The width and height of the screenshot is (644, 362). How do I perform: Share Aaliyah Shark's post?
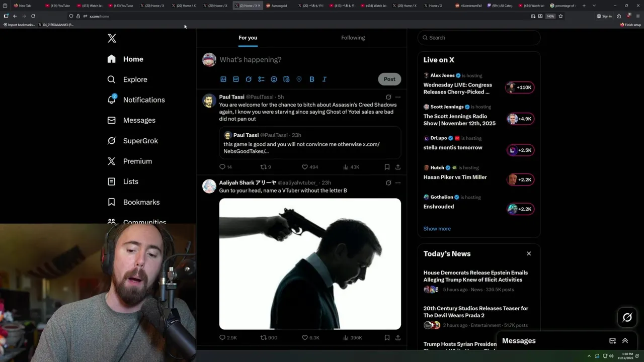(x=398, y=338)
